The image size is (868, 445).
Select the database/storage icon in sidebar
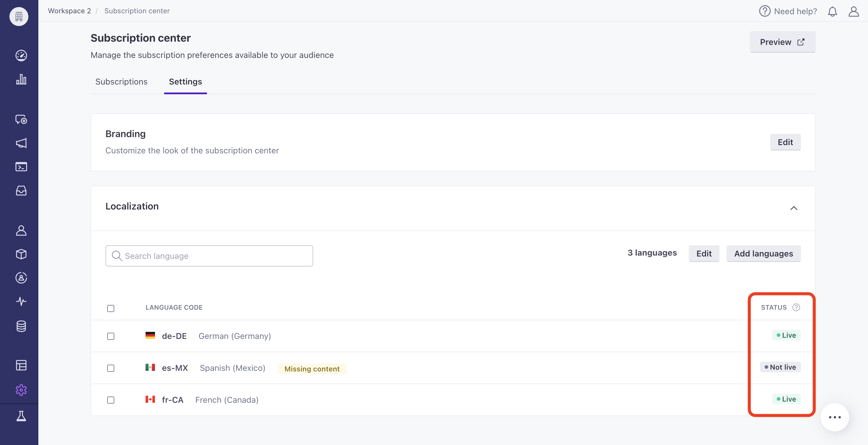(21, 326)
